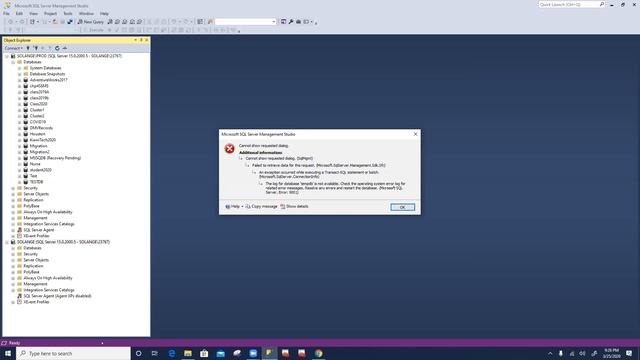Open File Explorer from the taskbar
This screenshot has height=360, width=640.
[x=188, y=353]
